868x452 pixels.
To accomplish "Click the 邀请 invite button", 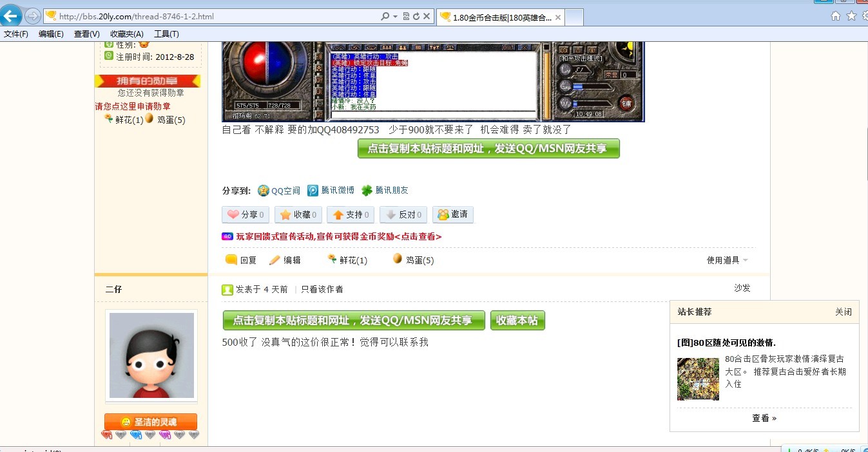I will (x=453, y=214).
